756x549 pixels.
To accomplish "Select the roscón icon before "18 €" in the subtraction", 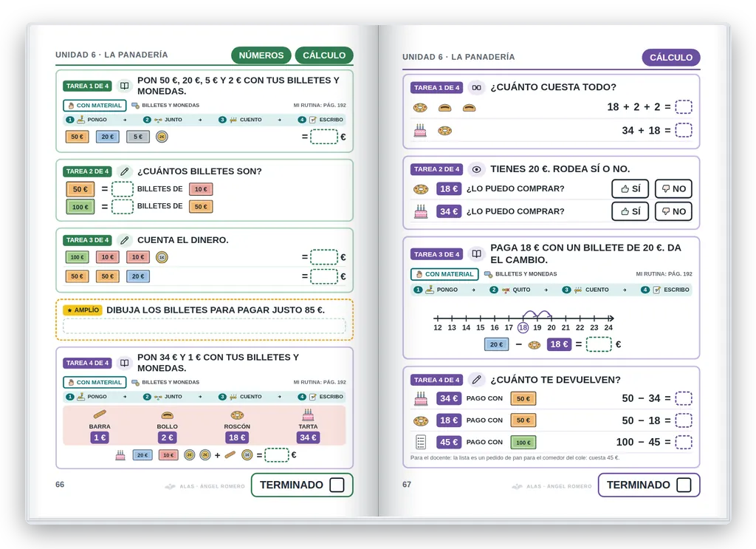I will tap(535, 345).
